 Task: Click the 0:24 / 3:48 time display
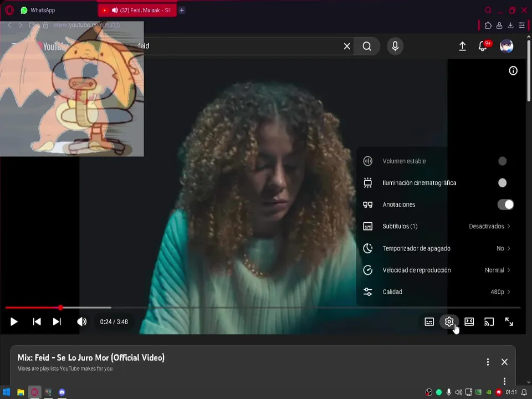pyautogui.click(x=114, y=321)
